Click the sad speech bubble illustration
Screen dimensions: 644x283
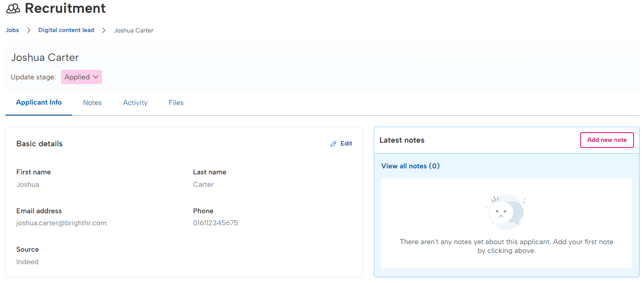coord(506,211)
